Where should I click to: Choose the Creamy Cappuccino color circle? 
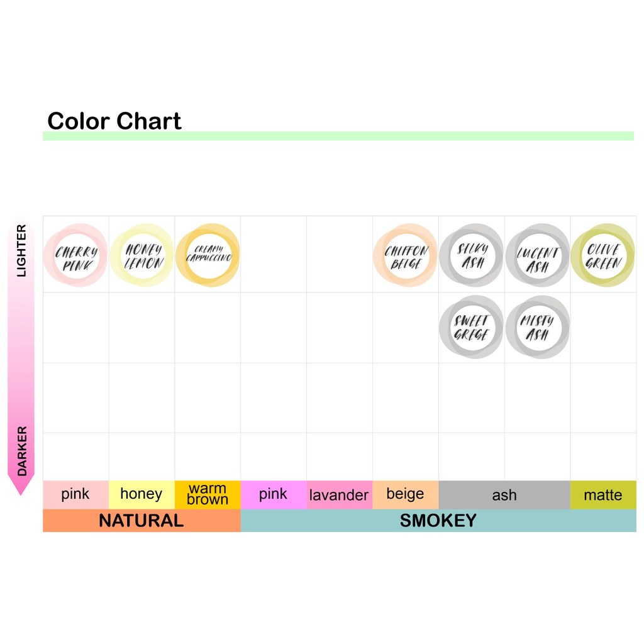(208, 255)
